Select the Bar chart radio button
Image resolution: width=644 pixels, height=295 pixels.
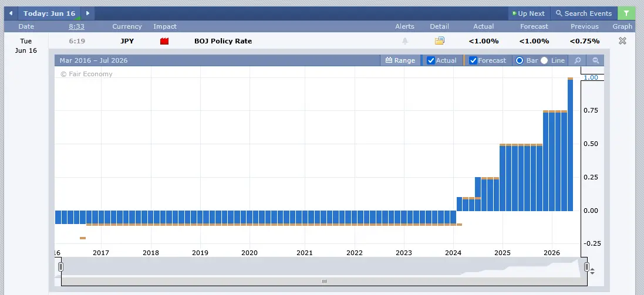[x=519, y=60]
